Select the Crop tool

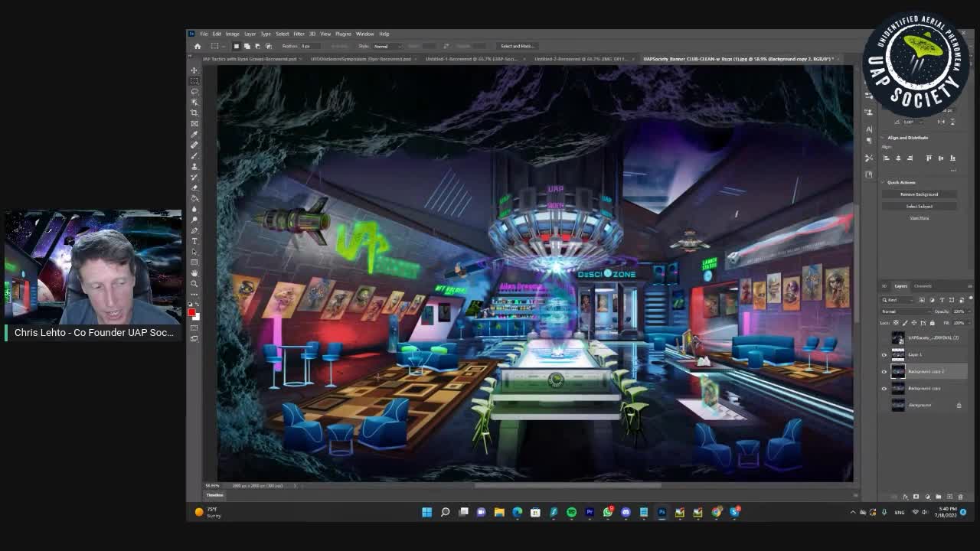[194, 112]
